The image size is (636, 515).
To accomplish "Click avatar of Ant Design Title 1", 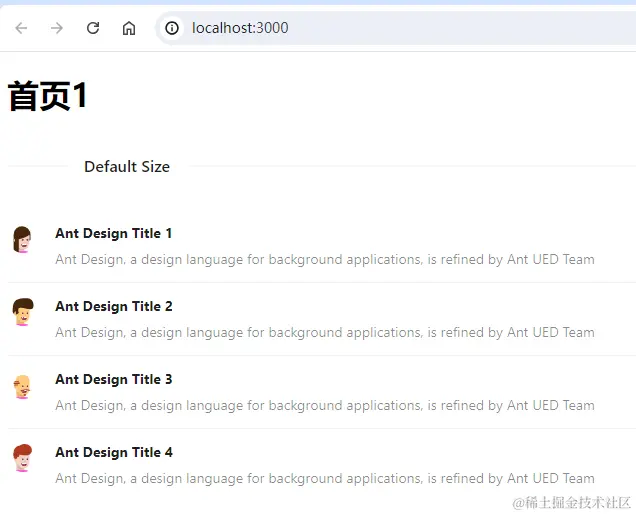I will click(22, 239).
